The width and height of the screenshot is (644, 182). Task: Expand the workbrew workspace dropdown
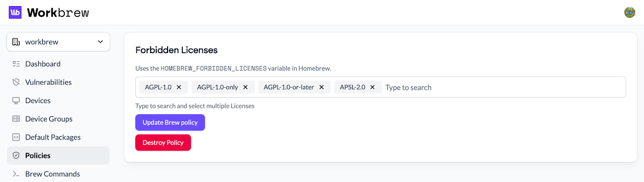click(101, 42)
